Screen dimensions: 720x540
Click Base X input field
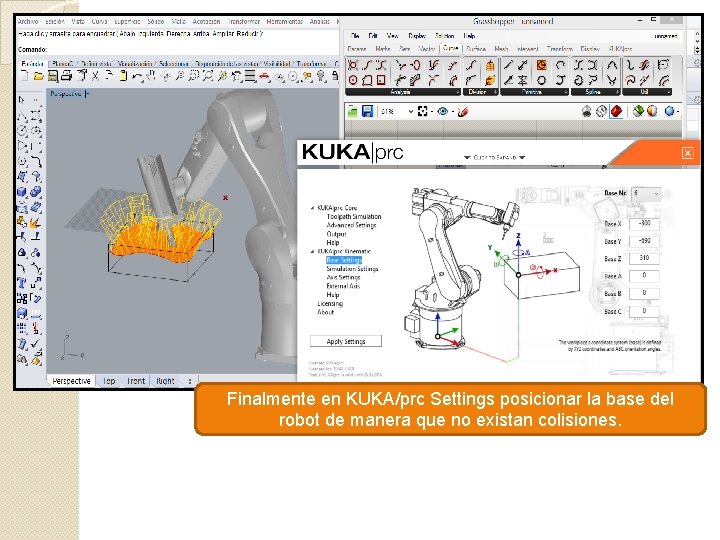[644, 223]
